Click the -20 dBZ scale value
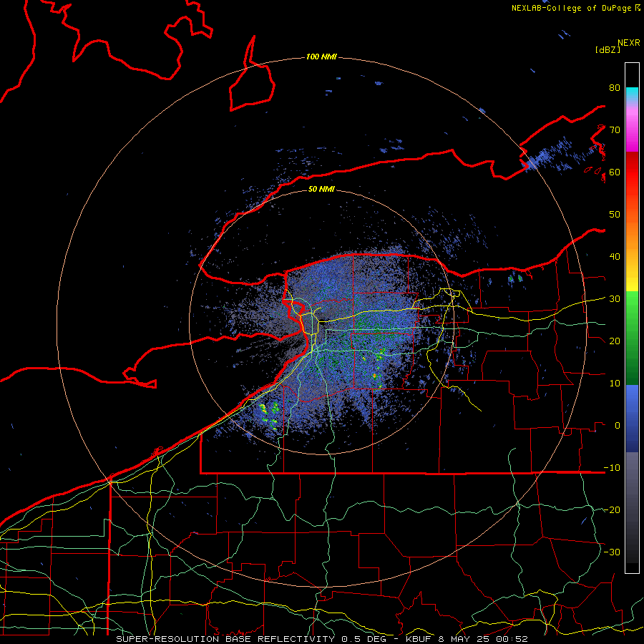This screenshot has width=644, height=644. [x=612, y=509]
